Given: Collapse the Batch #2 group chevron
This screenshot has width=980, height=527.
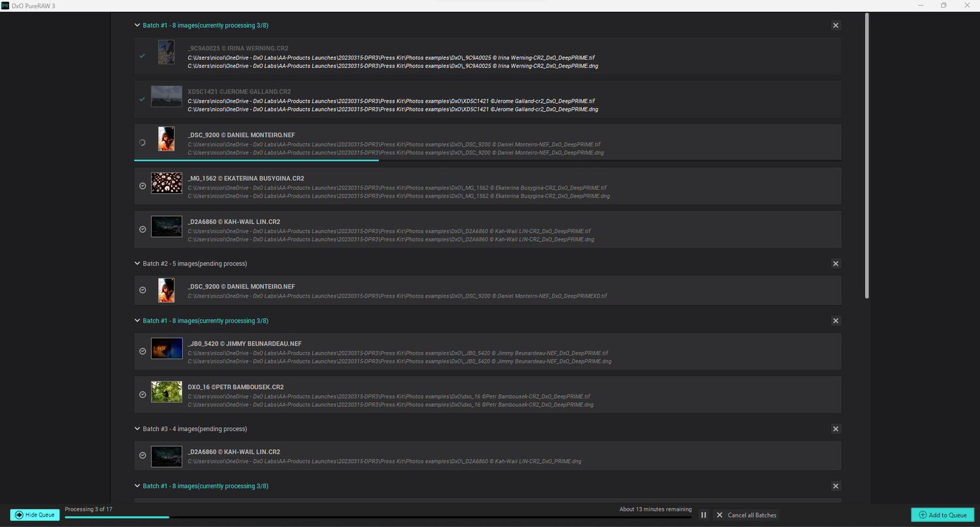Looking at the screenshot, I should coord(137,264).
